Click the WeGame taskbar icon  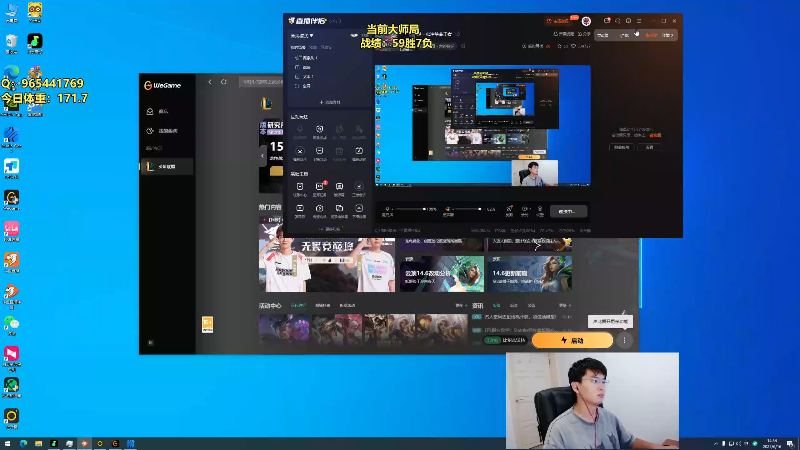[x=115, y=444]
